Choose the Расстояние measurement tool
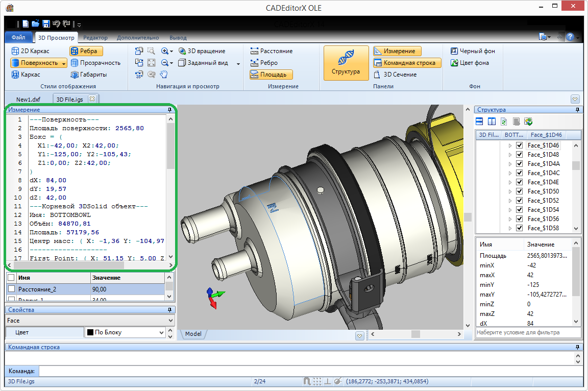 (x=272, y=51)
